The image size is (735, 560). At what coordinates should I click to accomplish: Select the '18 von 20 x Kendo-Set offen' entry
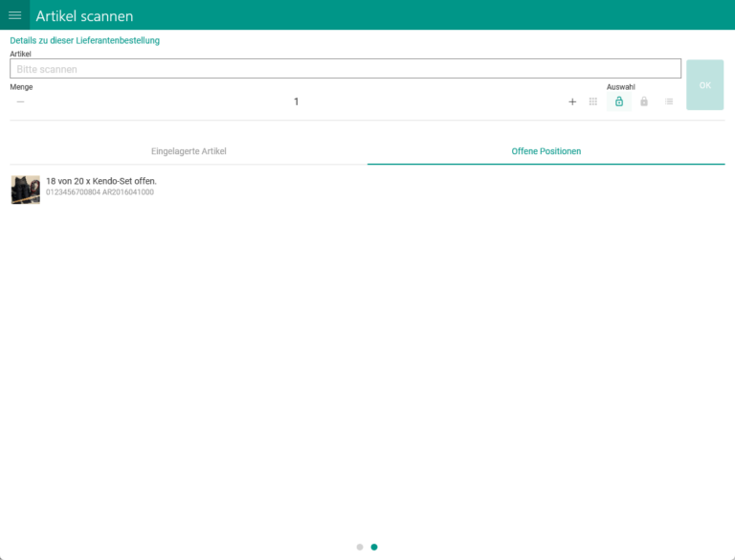pyautogui.click(x=101, y=181)
